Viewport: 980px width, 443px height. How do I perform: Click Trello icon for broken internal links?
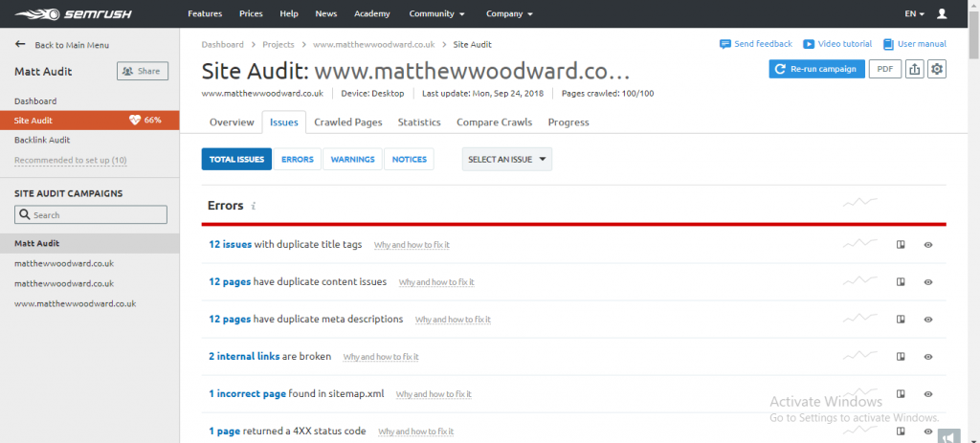point(901,356)
